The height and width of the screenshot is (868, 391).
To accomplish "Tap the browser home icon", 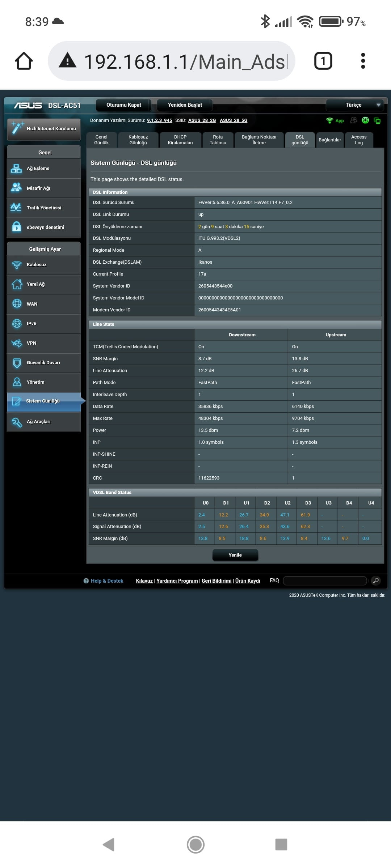I will click(24, 61).
